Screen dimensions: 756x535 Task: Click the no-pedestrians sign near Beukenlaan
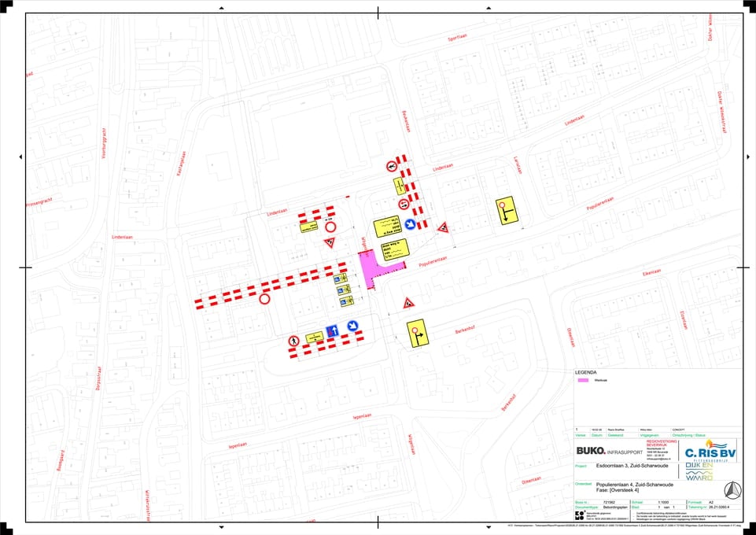click(392, 167)
